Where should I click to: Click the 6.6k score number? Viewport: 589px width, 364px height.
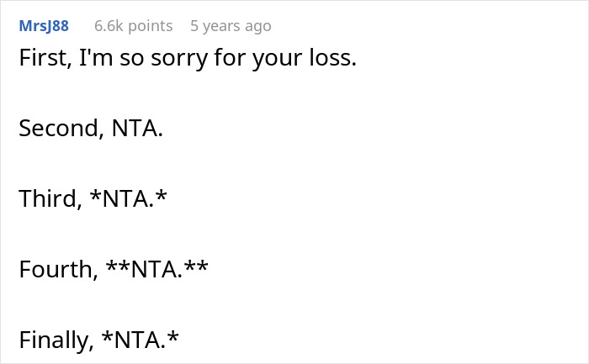click(109, 26)
